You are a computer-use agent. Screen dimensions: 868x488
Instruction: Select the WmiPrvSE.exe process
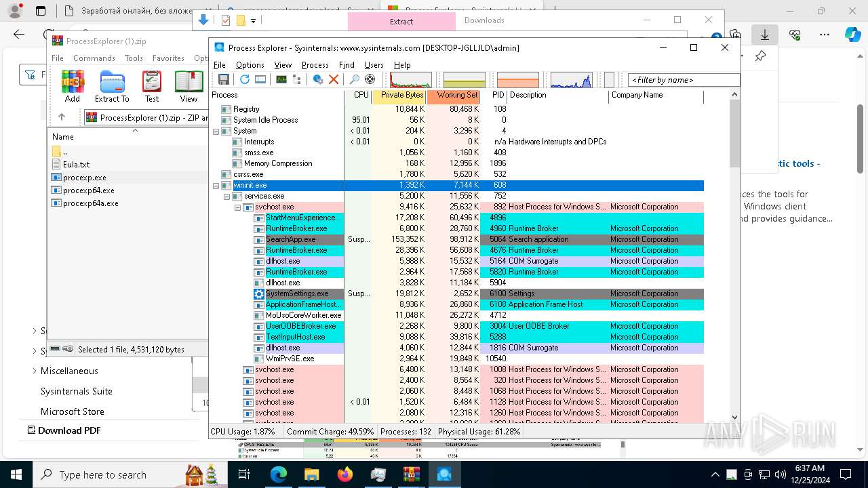click(x=458, y=359)
